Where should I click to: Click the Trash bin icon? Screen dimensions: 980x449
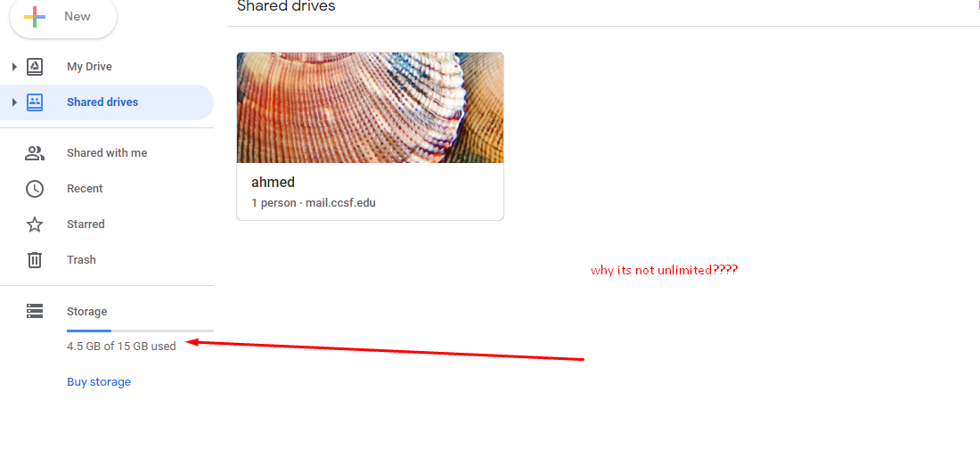(x=35, y=260)
